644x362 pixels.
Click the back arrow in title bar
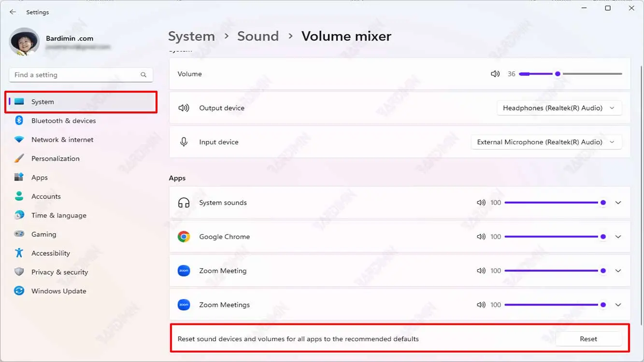pyautogui.click(x=13, y=12)
